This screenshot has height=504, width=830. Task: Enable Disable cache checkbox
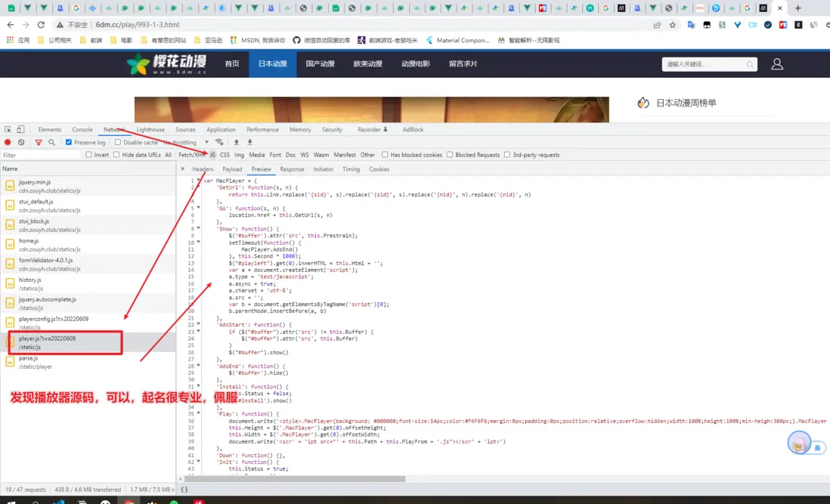point(117,142)
